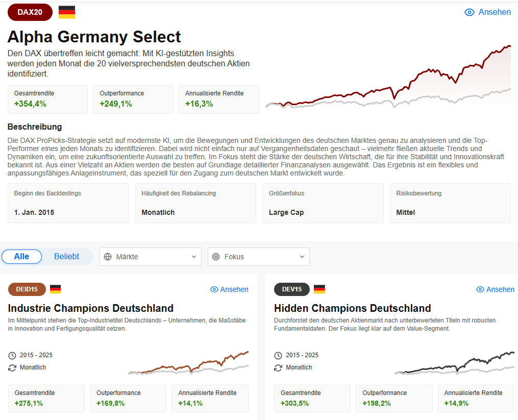The image size is (518, 420).
Task: Click the DEID15 badge
Action: [26, 289]
